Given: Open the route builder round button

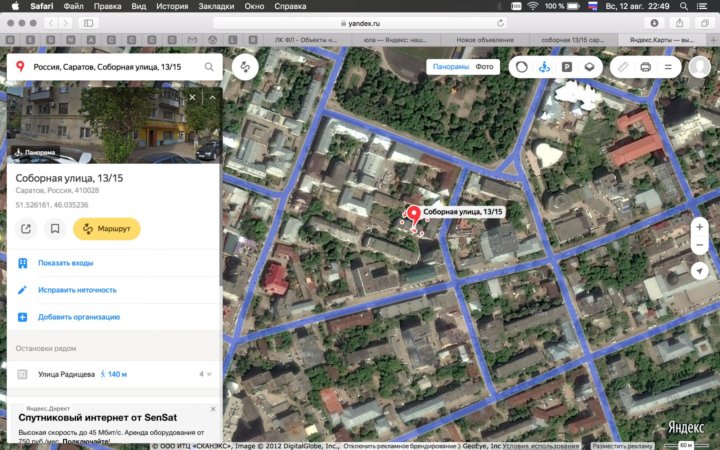Looking at the screenshot, I should pyautogui.click(x=245, y=67).
